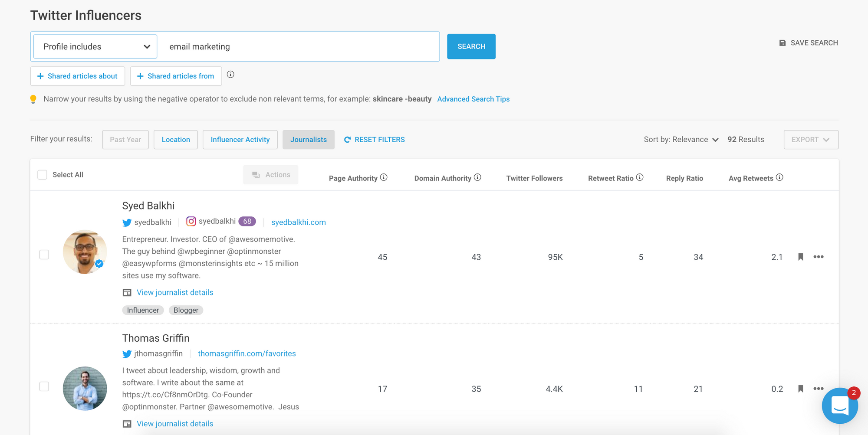Screen dimensions: 868x435
Task: View journalist details for Syed Balkhi
Action: (x=175, y=293)
